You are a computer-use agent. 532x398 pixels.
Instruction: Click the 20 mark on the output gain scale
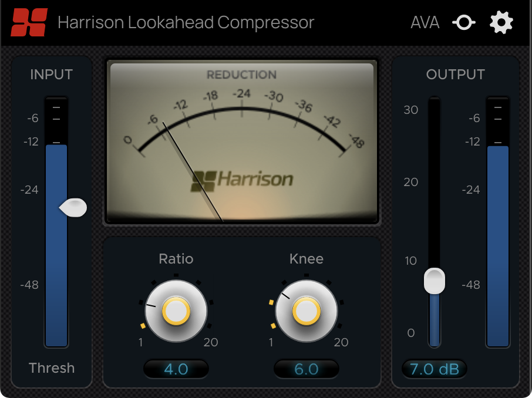[411, 182]
